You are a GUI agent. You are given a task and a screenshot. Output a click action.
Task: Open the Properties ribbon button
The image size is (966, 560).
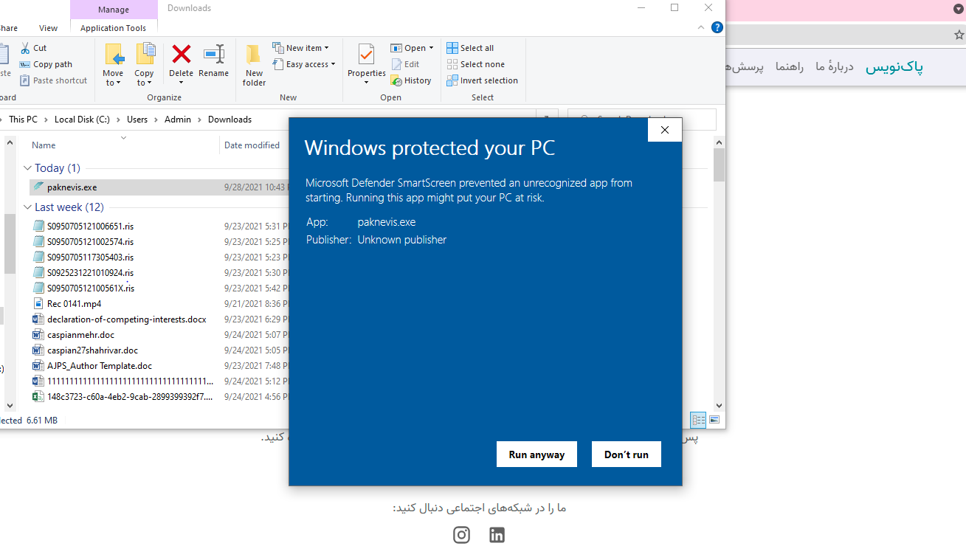tap(367, 64)
